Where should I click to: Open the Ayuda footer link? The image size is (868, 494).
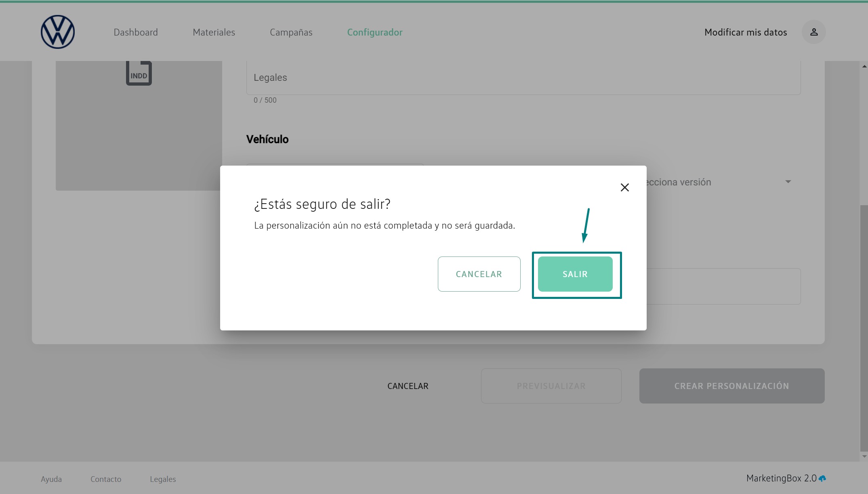click(51, 479)
